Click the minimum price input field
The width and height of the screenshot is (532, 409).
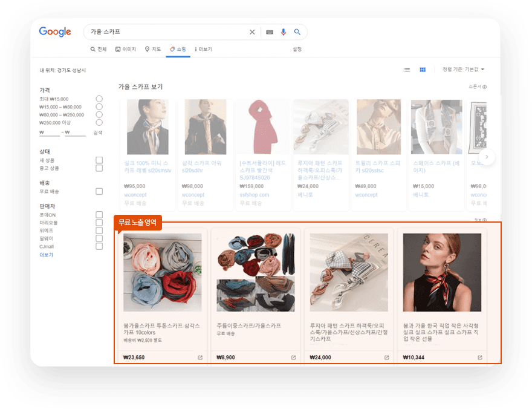pos(50,133)
